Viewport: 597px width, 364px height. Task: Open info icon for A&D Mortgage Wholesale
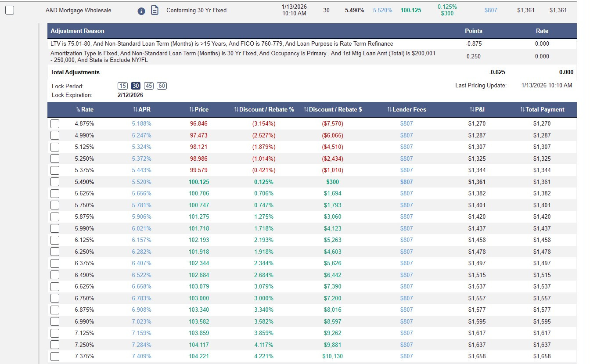tap(141, 11)
